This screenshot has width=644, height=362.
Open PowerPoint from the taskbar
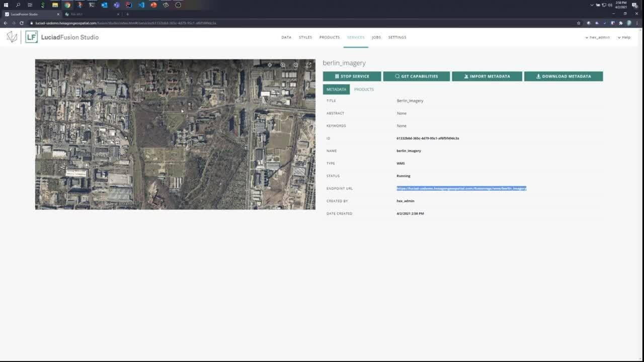pos(153,5)
